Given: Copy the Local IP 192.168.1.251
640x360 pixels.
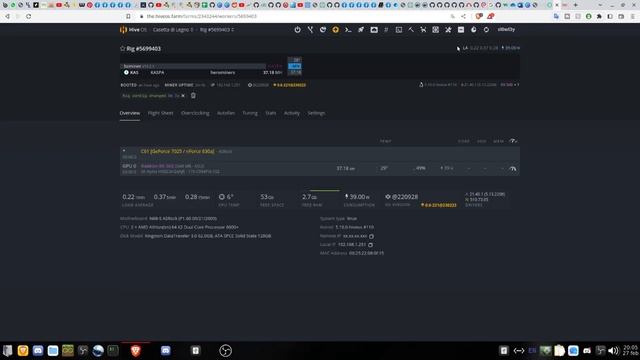Looking at the screenshot, I should [x=370, y=245].
